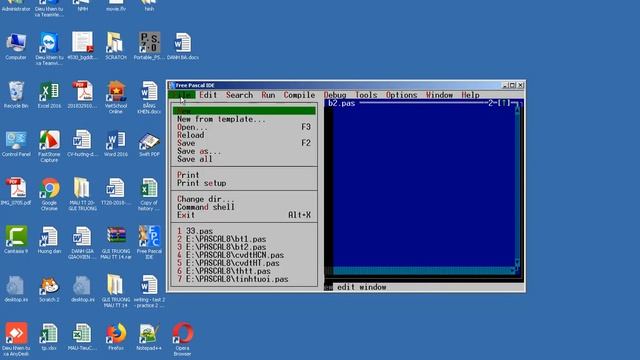Open the Search menu

pyautogui.click(x=239, y=95)
